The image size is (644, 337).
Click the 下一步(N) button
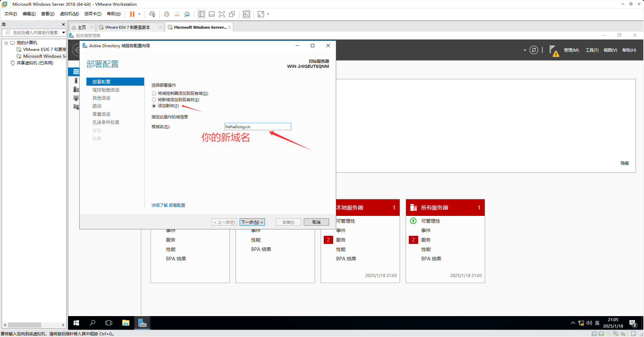pos(252,222)
